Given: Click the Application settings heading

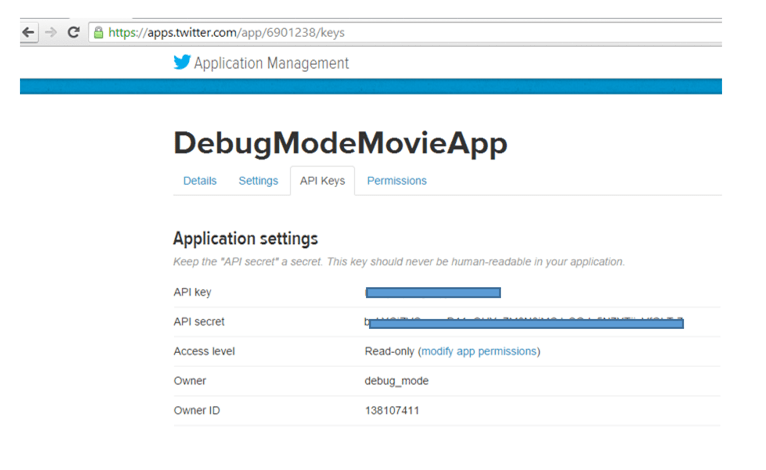Looking at the screenshot, I should coord(245,238).
